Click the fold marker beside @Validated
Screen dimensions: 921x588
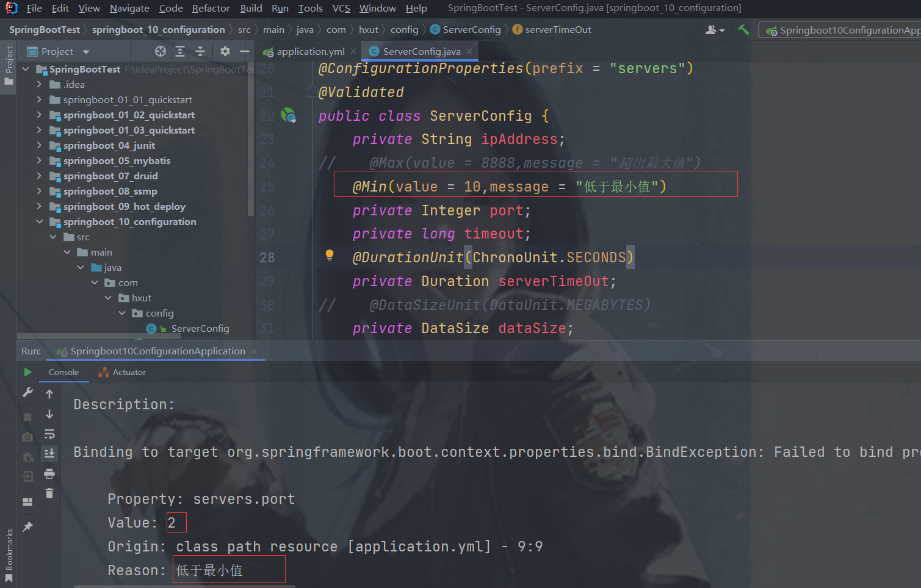click(312, 92)
